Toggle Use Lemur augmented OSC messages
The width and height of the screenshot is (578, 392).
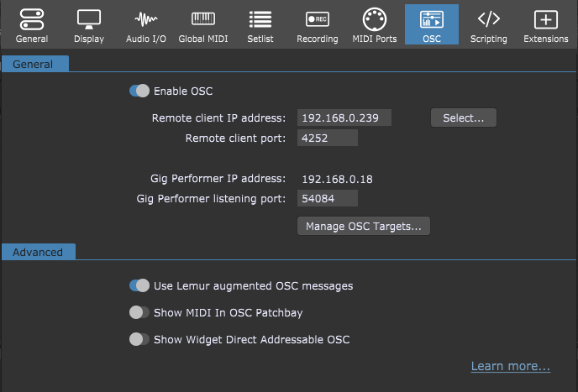[139, 285]
